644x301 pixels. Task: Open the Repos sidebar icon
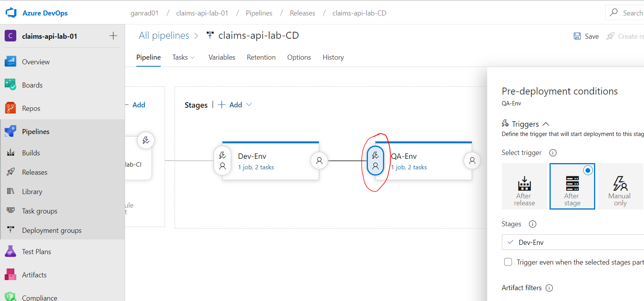[x=10, y=108]
